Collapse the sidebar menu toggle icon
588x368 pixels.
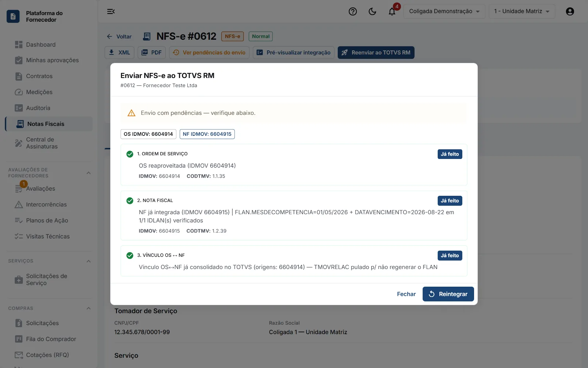(x=111, y=11)
